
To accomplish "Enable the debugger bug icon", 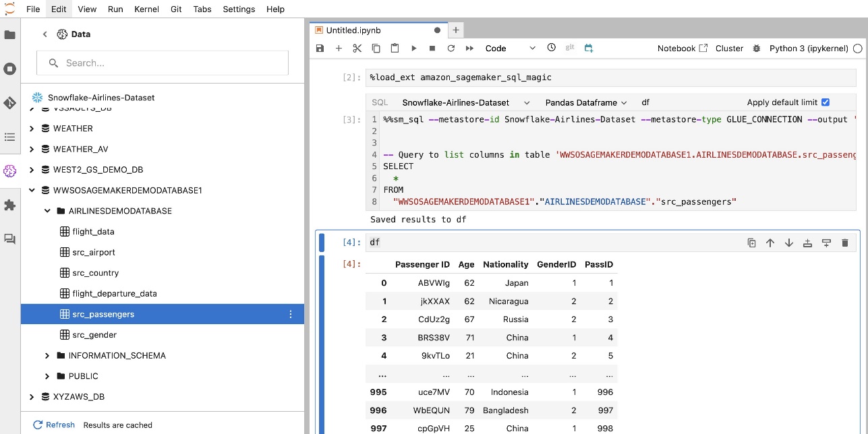I will (756, 49).
